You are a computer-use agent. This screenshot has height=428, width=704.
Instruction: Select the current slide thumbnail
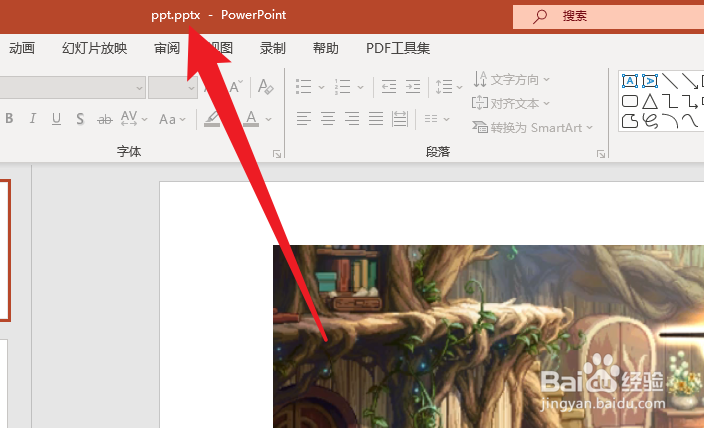(4, 250)
